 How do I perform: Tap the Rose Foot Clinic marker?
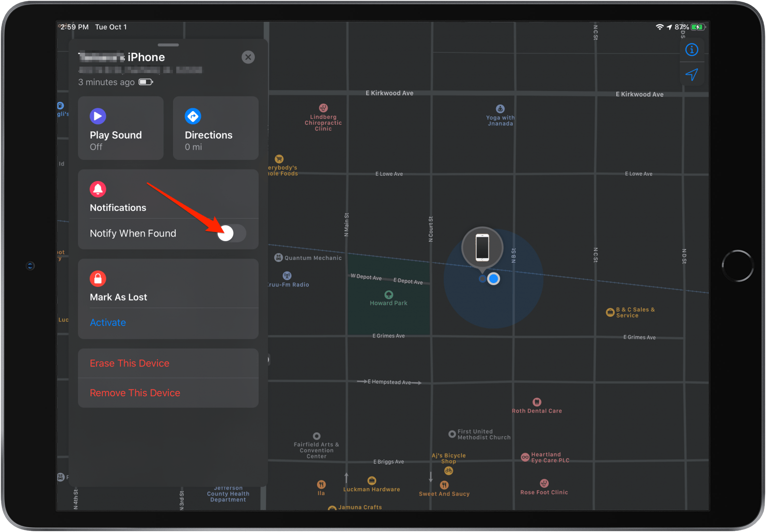pos(544,483)
